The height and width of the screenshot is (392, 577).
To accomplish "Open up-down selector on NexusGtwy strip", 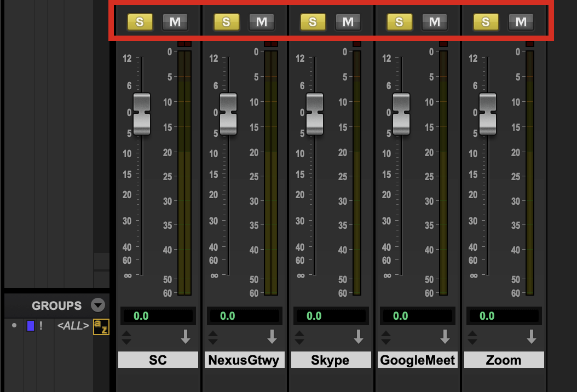I will 213,337.
